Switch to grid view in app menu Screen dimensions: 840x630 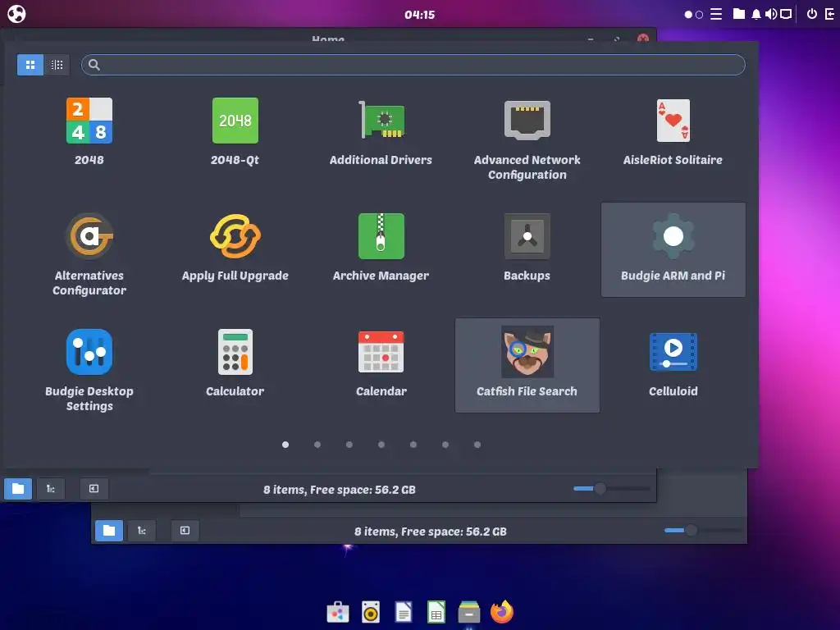[30, 65]
